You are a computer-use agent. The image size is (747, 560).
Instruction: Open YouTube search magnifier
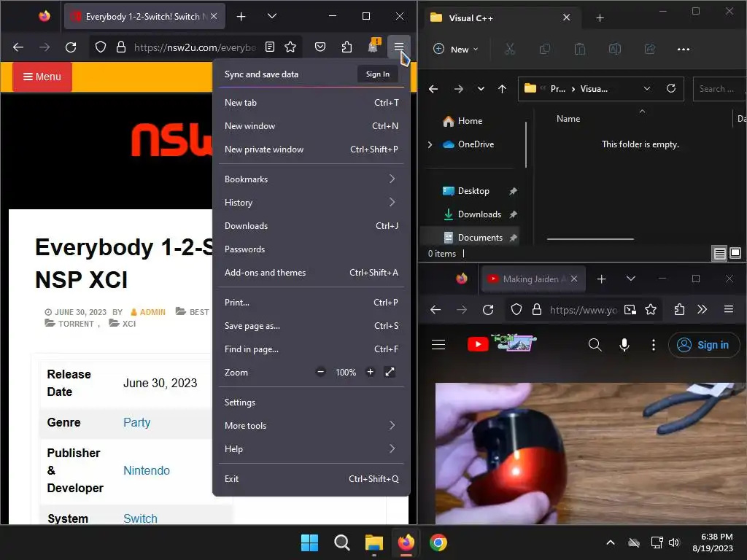click(x=595, y=345)
